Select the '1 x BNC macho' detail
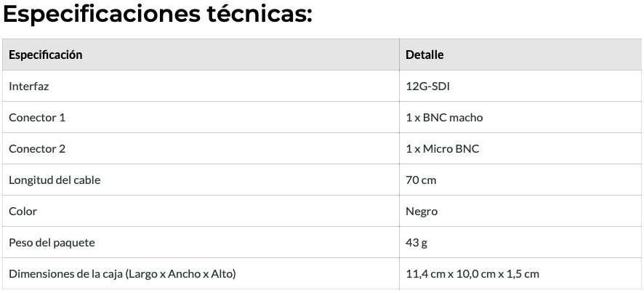This screenshot has height=293, width=644. pos(444,117)
